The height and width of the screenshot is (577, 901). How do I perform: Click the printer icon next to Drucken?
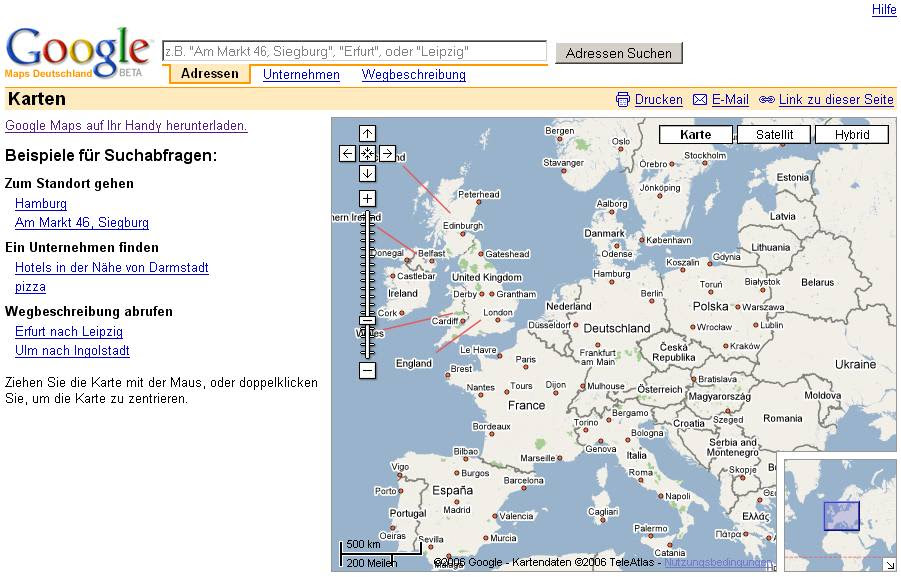[622, 99]
